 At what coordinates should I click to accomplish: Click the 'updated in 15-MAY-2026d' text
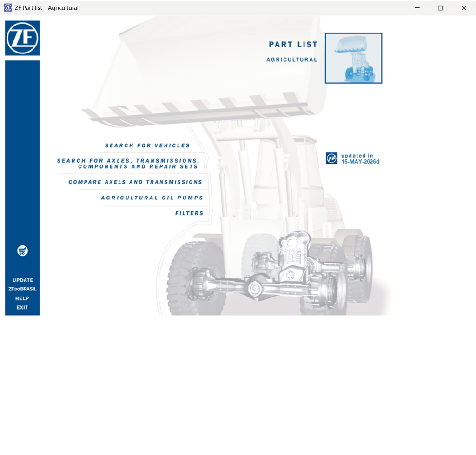[360, 158]
